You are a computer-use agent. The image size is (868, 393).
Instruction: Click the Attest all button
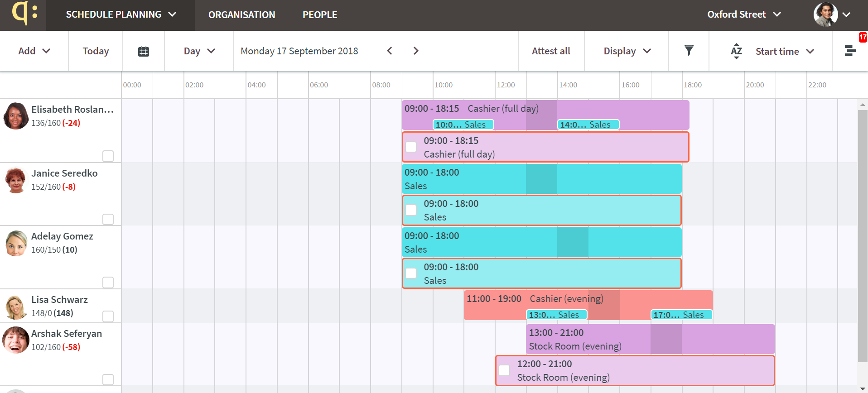551,51
